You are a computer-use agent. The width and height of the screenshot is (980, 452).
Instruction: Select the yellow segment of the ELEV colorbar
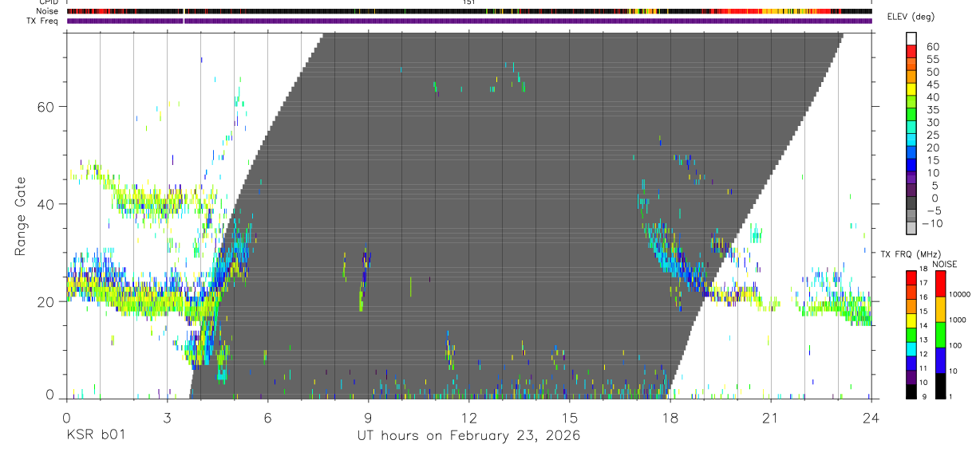911,90
